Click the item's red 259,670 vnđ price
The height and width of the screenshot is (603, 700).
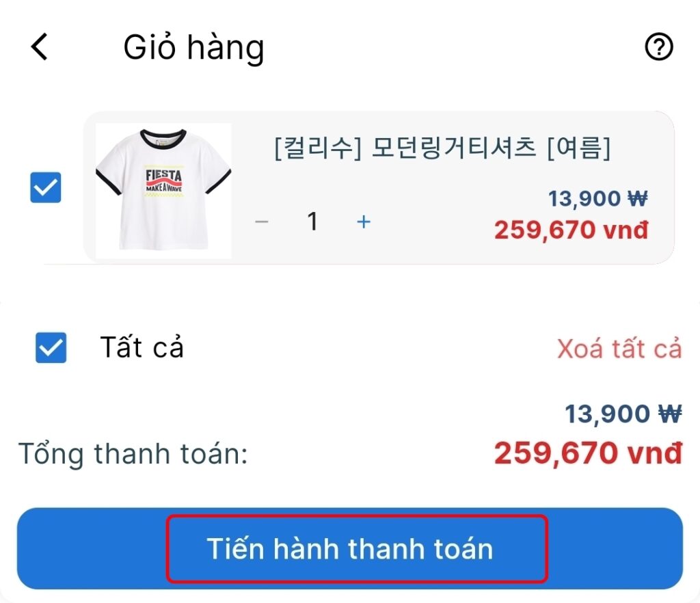(571, 230)
